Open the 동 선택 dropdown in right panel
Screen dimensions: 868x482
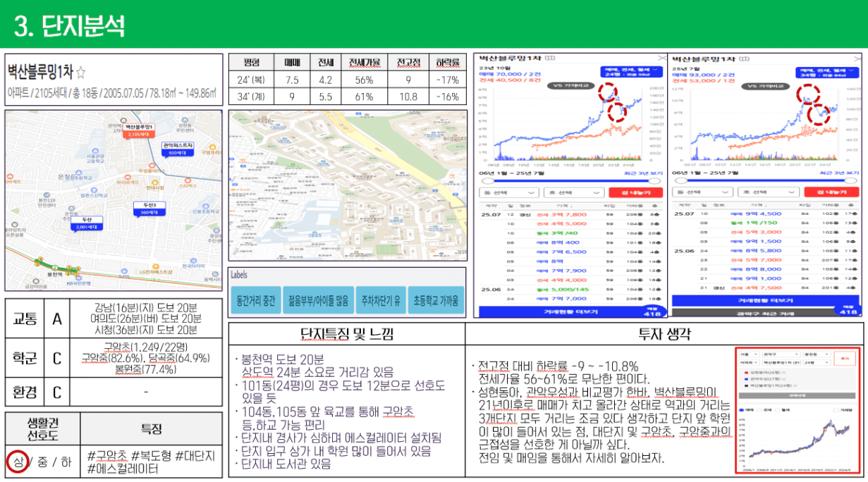(704, 192)
